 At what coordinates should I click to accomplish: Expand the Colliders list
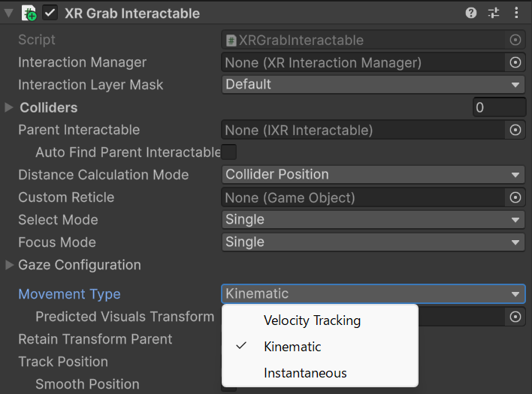9,107
